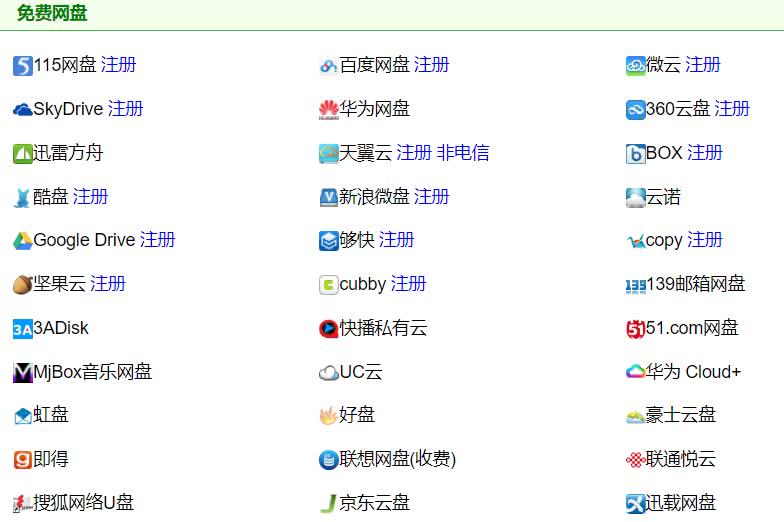Image resolution: width=784 pixels, height=522 pixels.
Task: Click 注册 next to 新浪微盘
Action: [x=432, y=196]
